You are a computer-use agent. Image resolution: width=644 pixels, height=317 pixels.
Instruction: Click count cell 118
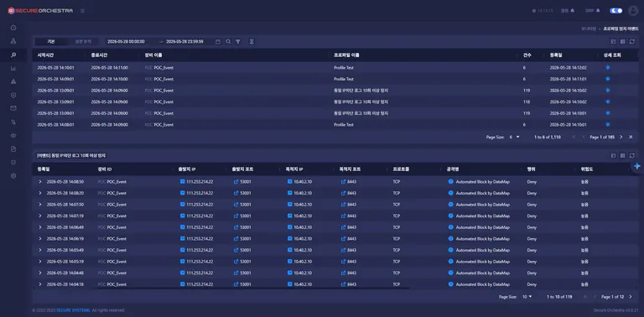click(526, 101)
